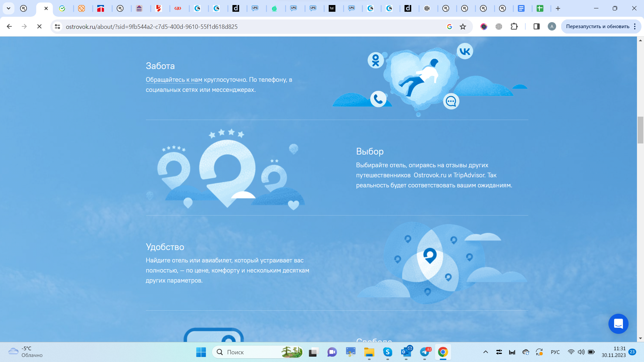The image size is (644, 362).
Task: Open the blue support chat widget
Action: point(618,324)
